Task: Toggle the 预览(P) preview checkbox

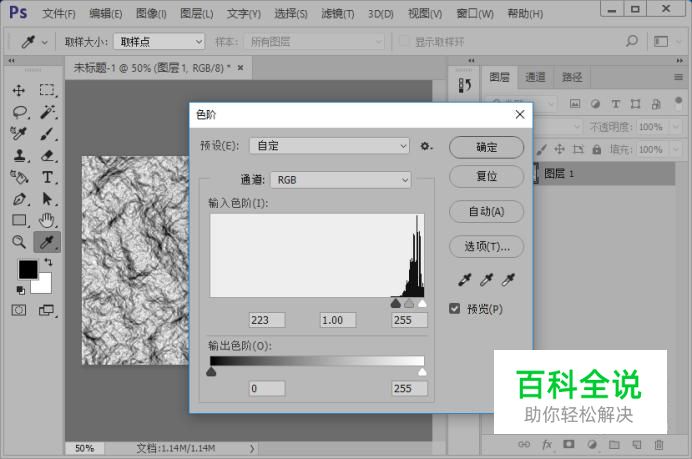Action: click(455, 309)
